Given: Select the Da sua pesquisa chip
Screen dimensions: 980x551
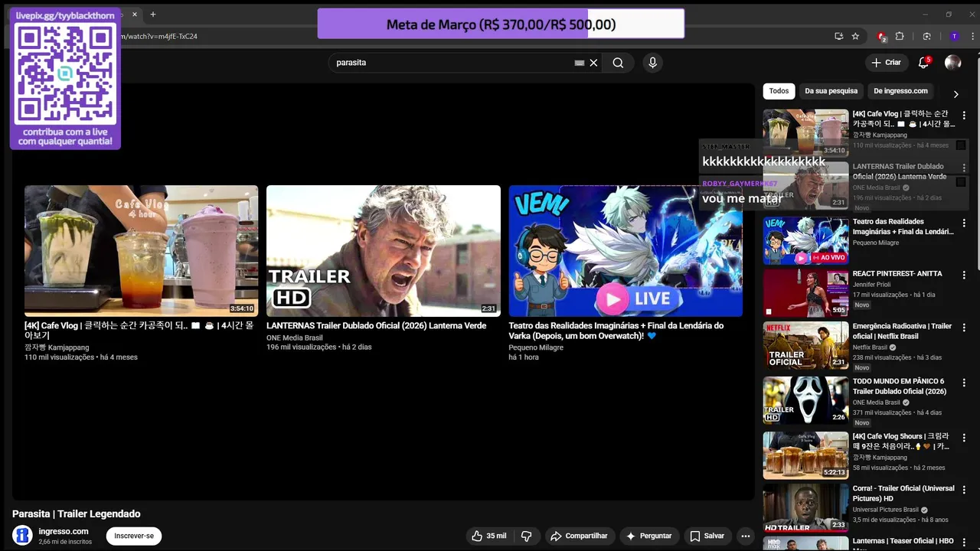Looking at the screenshot, I should point(831,91).
